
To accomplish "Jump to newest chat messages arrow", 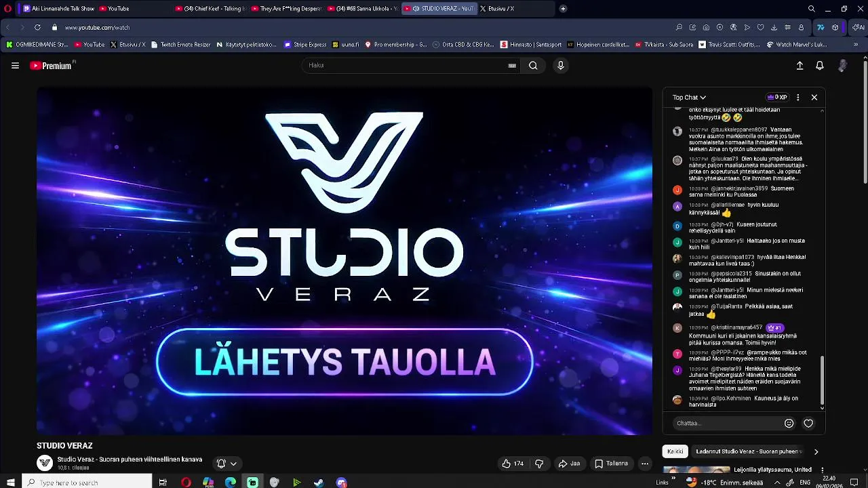I will [x=822, y=408].
